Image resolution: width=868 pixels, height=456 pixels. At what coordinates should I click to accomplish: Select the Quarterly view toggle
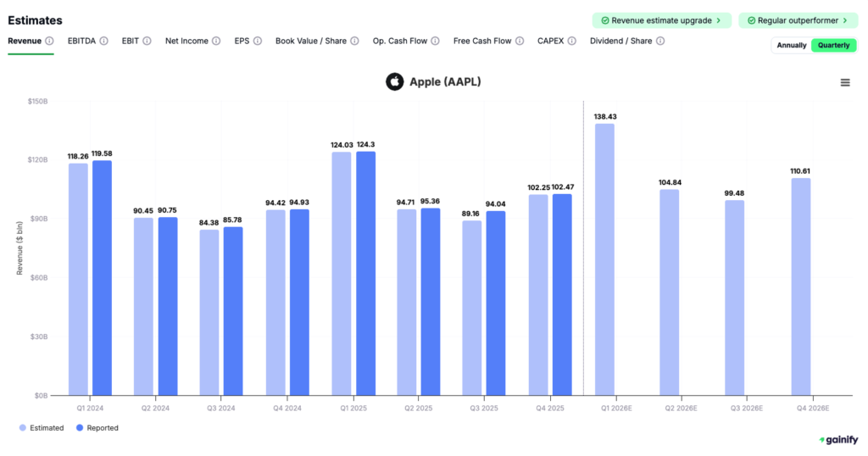click(834, 46)
